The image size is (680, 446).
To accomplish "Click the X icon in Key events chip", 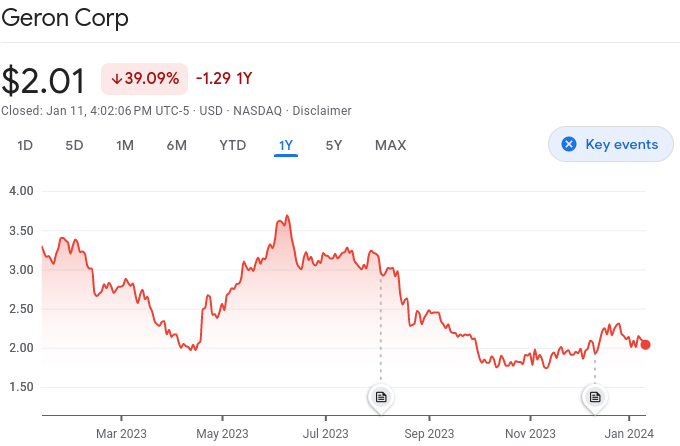I will [x=569, y=144].
